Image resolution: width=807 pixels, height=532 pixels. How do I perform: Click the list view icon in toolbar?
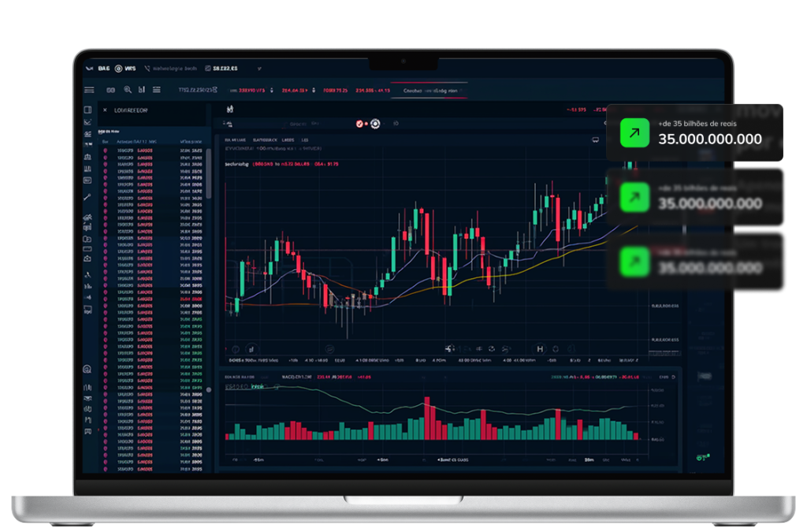[154, 91]
